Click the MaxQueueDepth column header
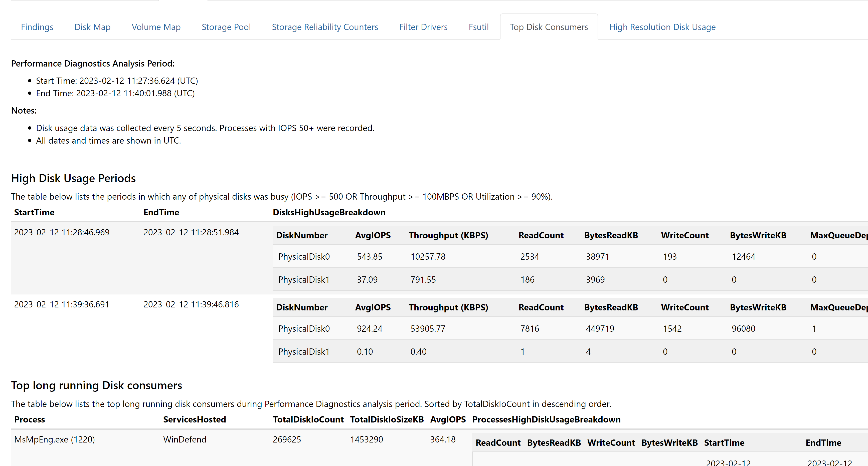The height and width of the screenshot is (466, 868). tap(838, 235)
